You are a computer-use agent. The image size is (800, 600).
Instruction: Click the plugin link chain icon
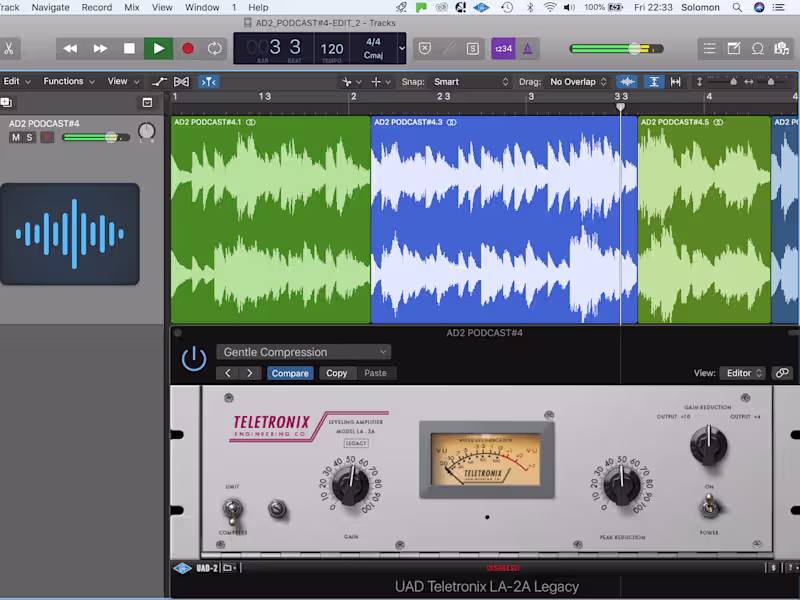tap(782, 373)
